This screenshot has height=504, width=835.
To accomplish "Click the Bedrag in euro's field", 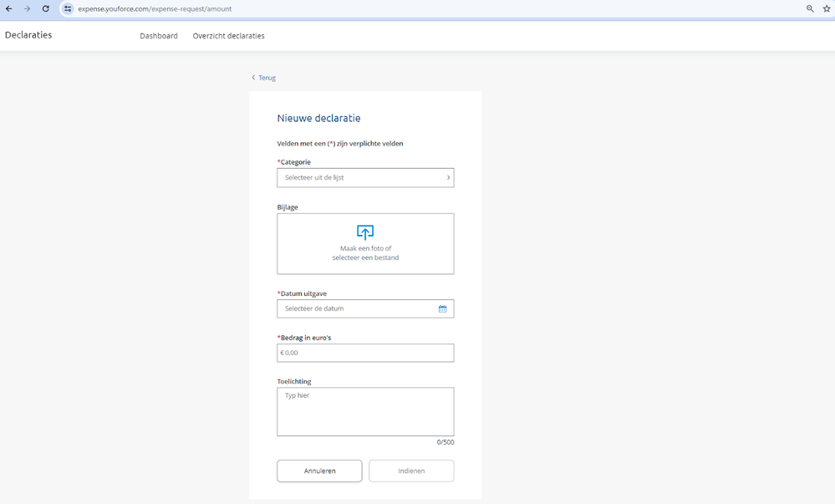I will pos(365,354).
